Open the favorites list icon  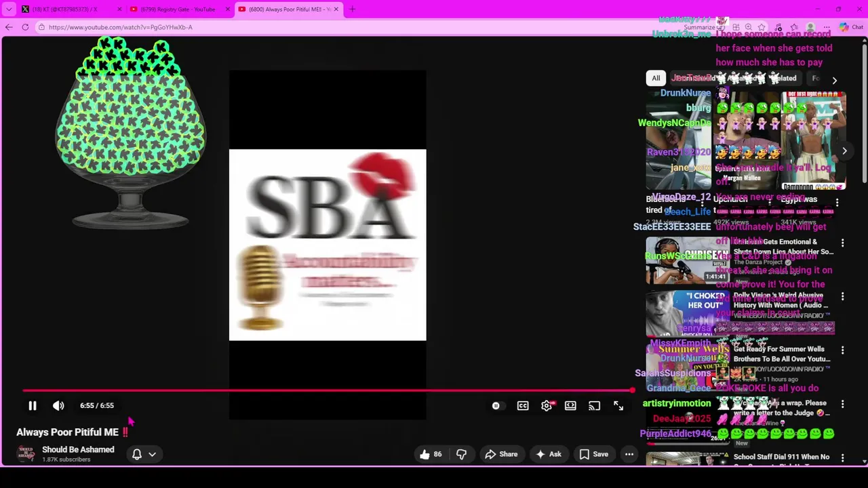point(794,27)
